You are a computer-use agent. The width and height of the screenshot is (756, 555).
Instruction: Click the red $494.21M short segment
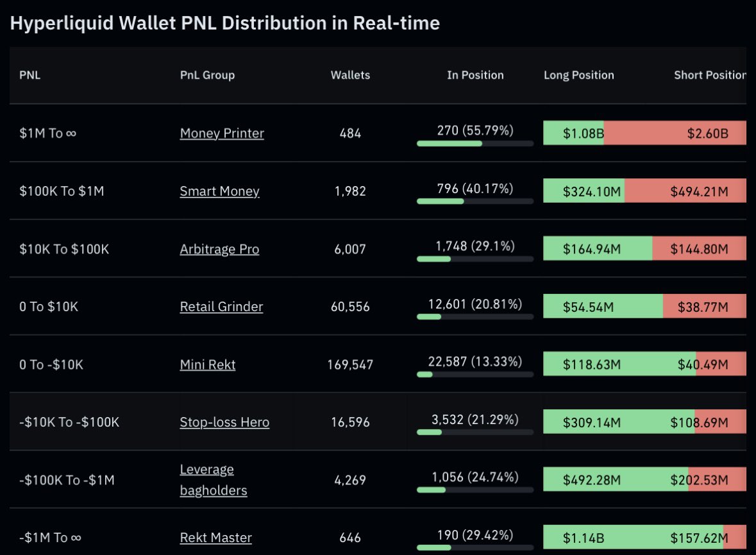tap(685, 191)
